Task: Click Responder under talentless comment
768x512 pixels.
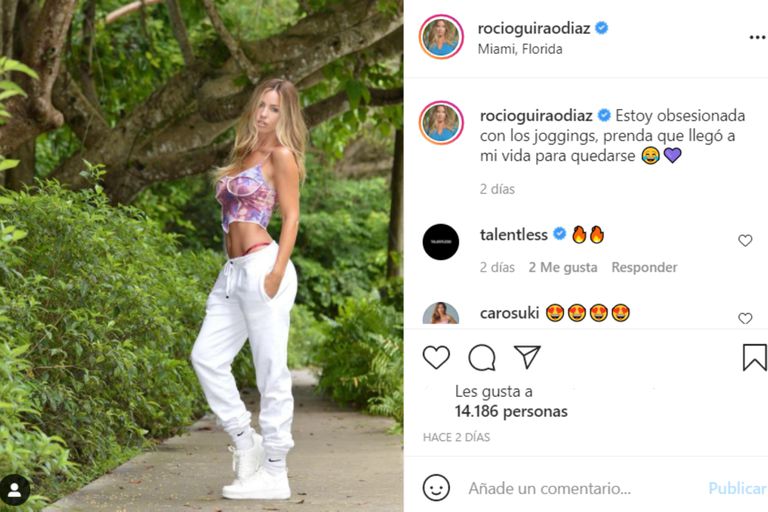Action: click(x=644, y=267)
